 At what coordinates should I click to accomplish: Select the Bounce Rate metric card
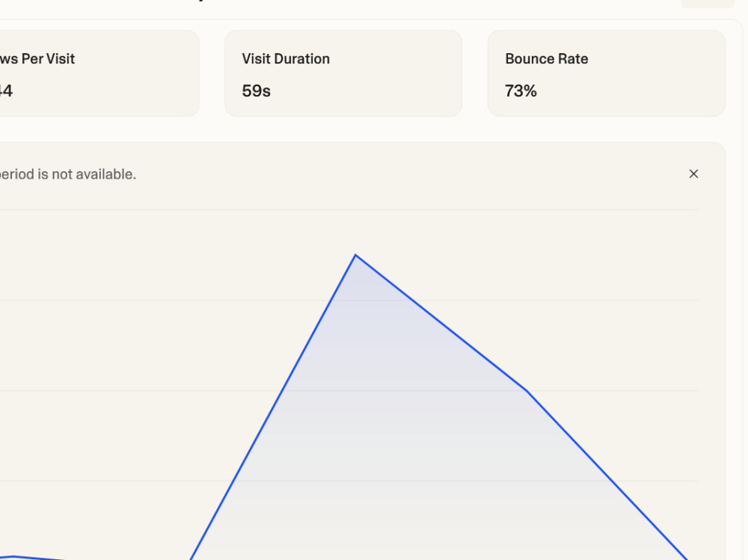point(607,73)
